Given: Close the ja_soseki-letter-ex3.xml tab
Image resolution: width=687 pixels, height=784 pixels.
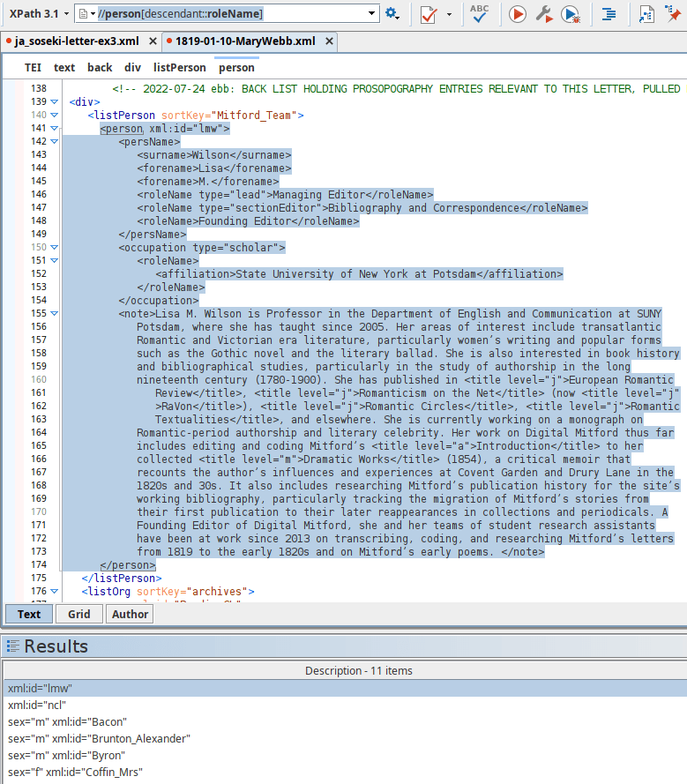Looking at the screenshot, I should pos(153,41).
